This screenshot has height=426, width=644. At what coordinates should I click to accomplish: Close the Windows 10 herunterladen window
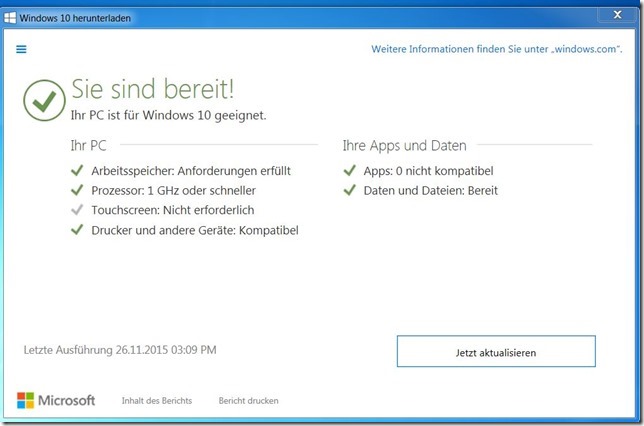617,15
